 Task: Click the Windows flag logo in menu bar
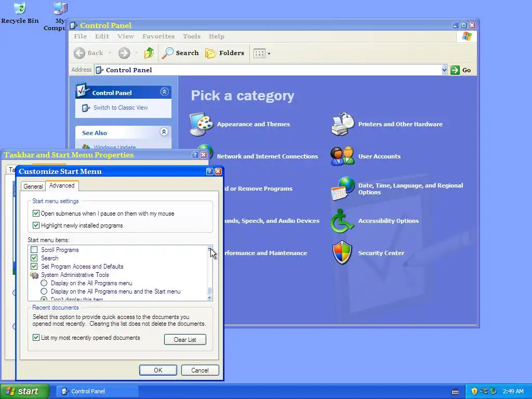[x=467, y=36]
